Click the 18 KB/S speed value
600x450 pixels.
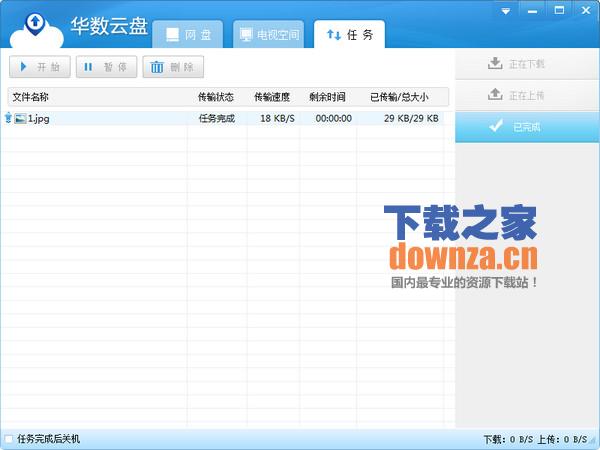pos(277,119)
